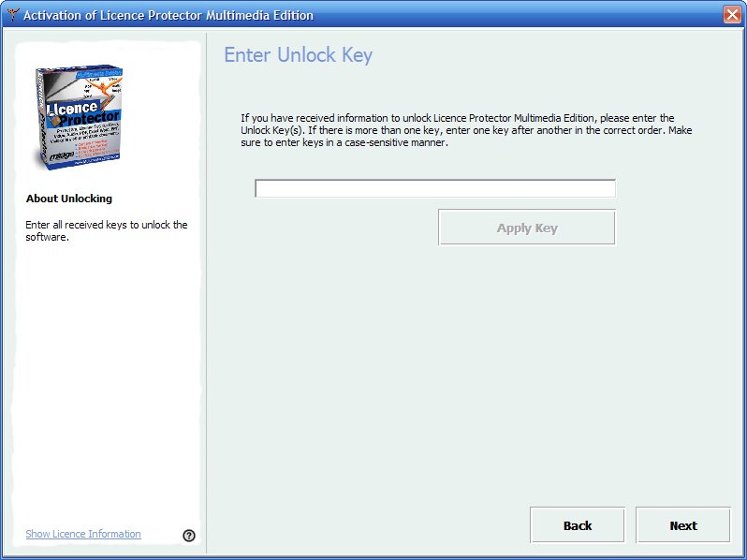Open the Show Licence Information link
This screenshot has height=560, width=747.
coord(83,534)
